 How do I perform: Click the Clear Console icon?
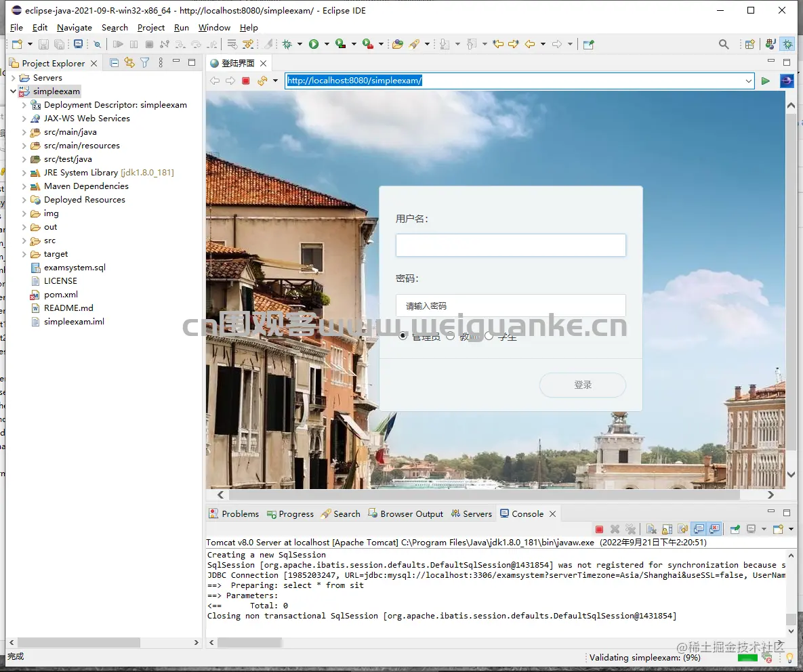pyautogui.click(x=651, y=529)
